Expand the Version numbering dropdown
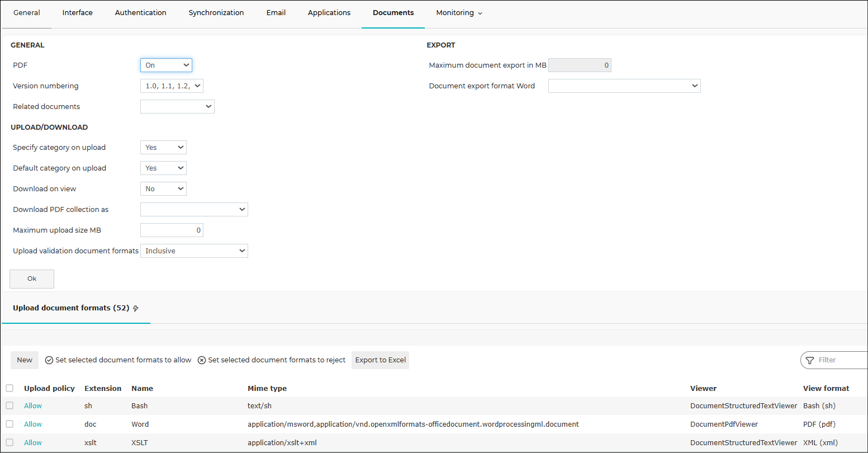Viewport: 868px width, 453px height. [172, 86]
